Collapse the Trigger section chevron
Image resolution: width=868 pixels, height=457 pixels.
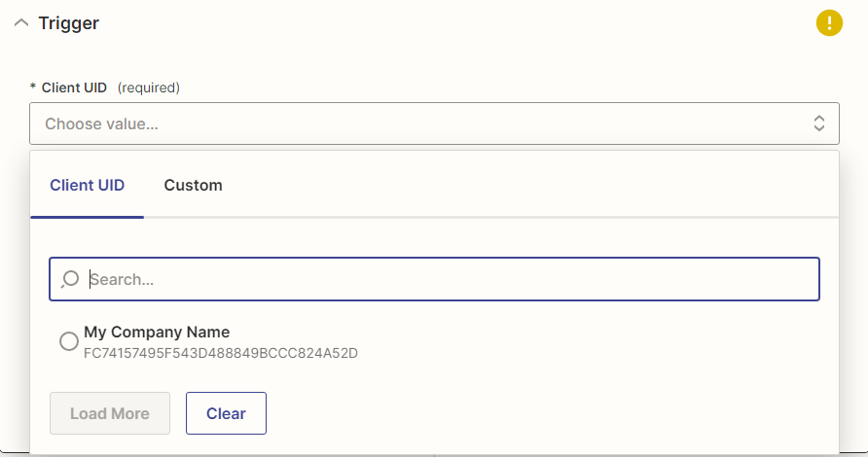pyautogui.click(x=21, y=22)
